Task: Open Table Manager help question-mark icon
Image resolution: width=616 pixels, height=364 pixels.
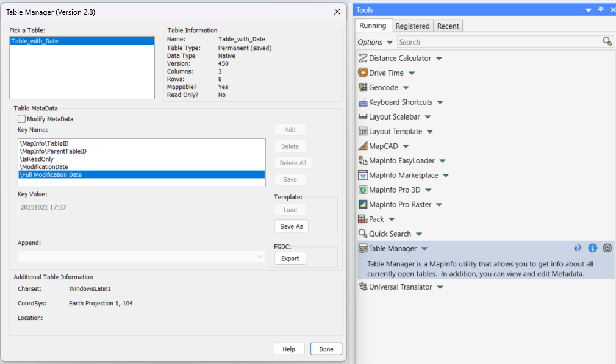Action: (x=578, y=248)
